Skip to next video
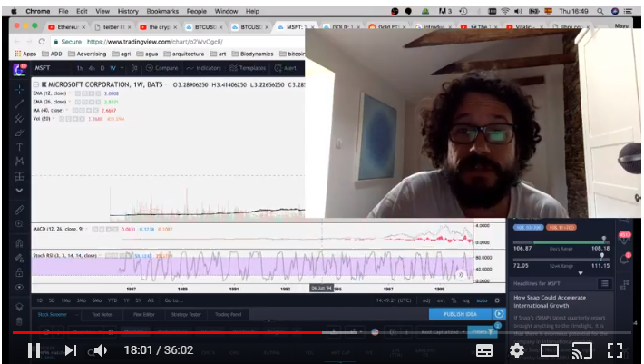Viewport: 644px width, 364px height. 71,350
